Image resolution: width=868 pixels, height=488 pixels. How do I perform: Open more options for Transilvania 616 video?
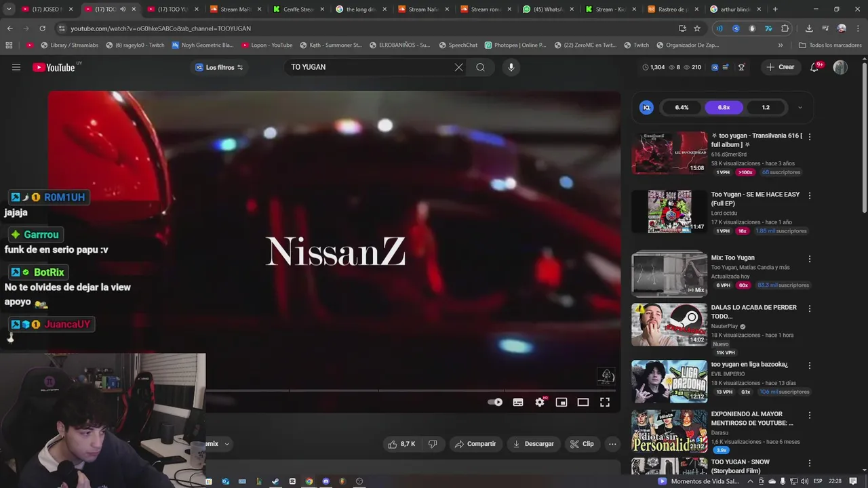pos(809,136)
